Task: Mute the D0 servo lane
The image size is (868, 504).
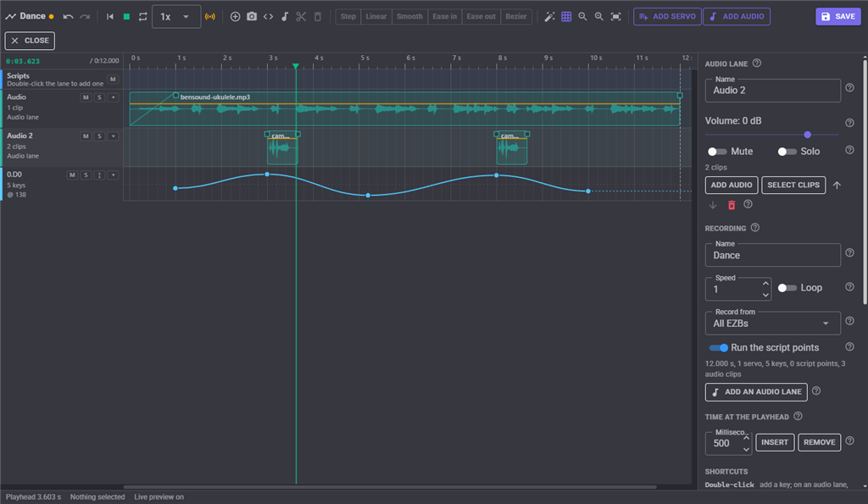Action: coord(72,174)
